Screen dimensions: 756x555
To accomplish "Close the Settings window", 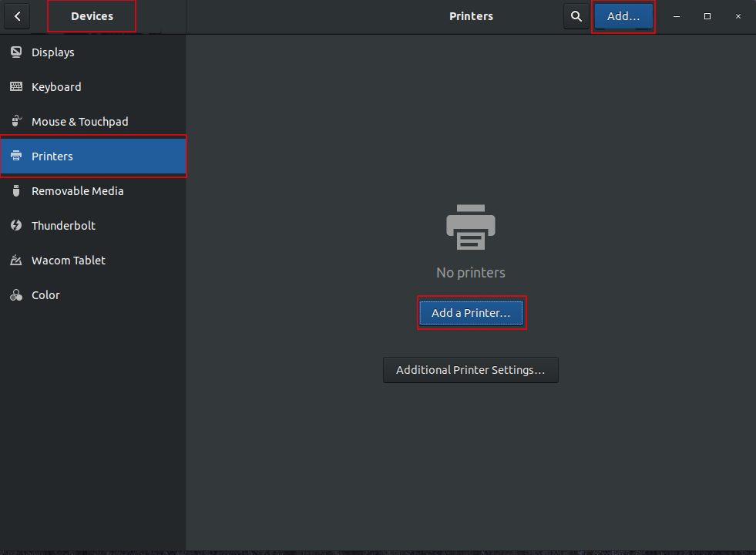I will [738, 16].
